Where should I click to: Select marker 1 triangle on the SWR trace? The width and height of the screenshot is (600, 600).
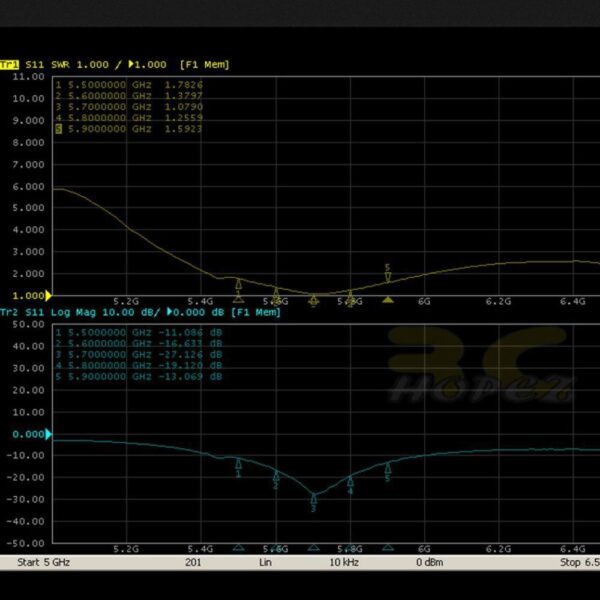238,284
